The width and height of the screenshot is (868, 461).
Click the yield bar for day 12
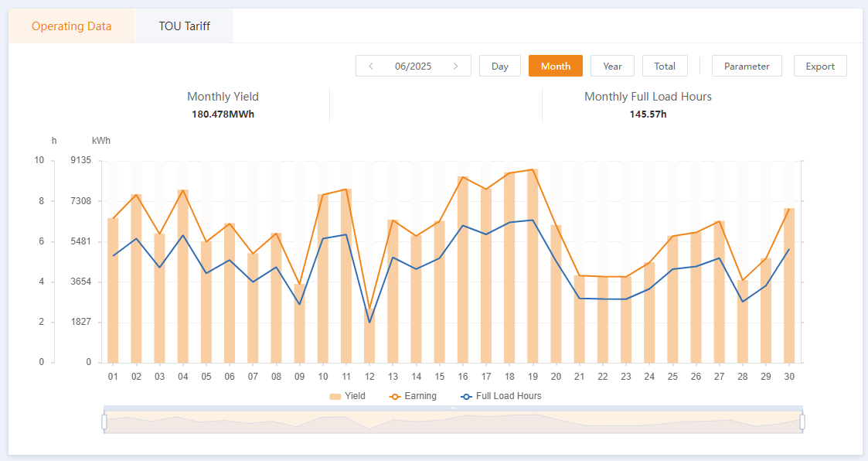coord(369,340)
